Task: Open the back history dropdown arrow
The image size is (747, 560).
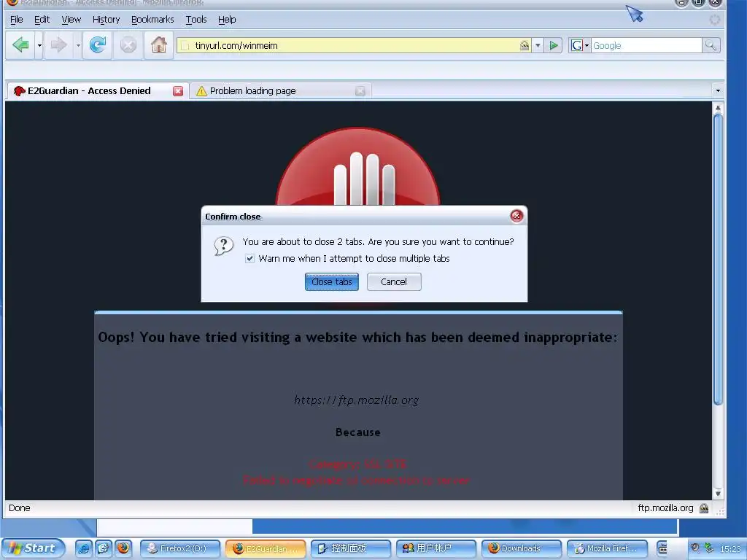Action: (39, 46)
